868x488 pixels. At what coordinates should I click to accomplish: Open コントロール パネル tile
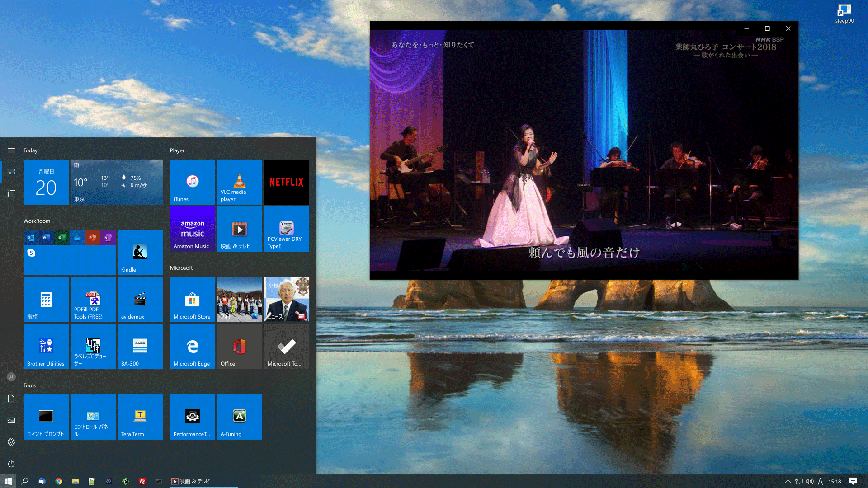click(x=93, y=417)
